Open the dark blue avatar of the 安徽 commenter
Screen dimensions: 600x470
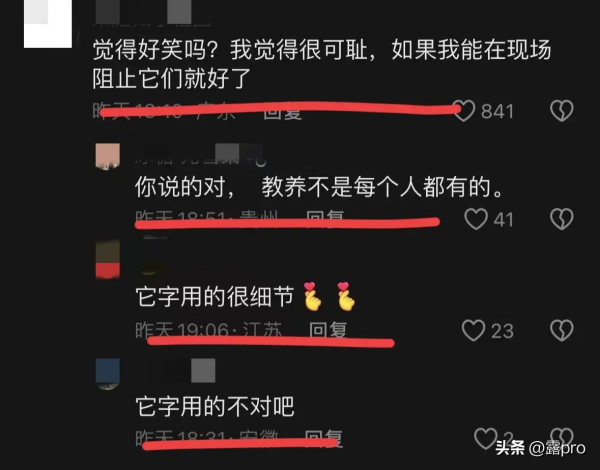coord(108,374)
